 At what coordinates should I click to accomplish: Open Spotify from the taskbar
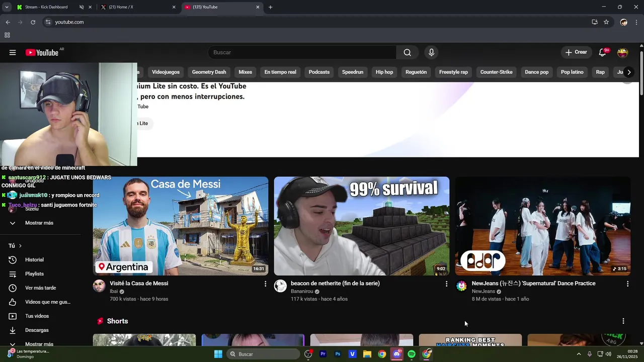click(x=412, y=354)
